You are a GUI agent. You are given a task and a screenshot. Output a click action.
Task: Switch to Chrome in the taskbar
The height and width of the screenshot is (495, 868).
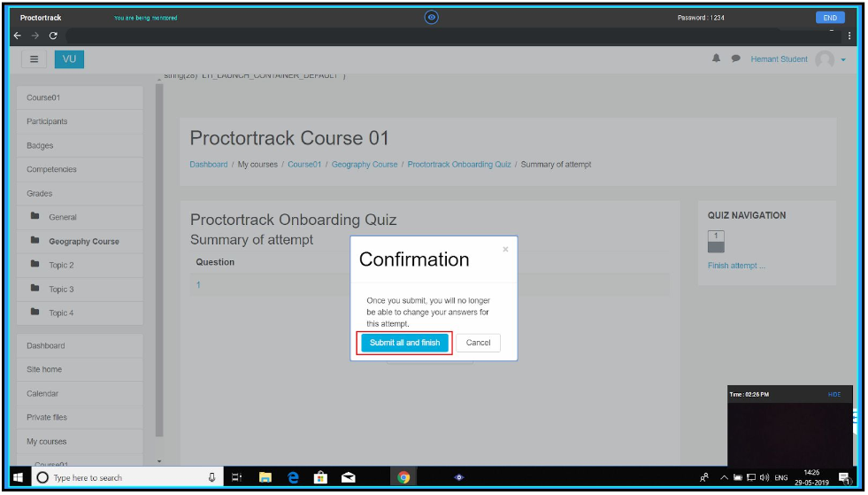403,477
